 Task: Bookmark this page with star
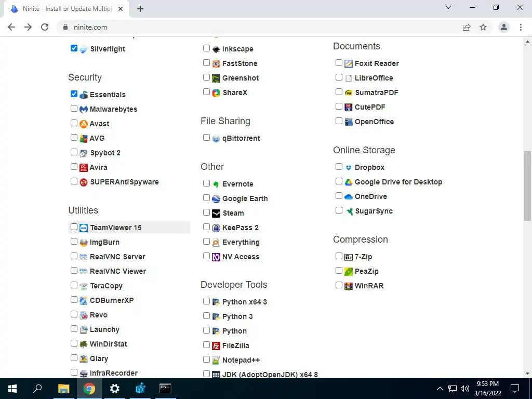coord(483,27)
